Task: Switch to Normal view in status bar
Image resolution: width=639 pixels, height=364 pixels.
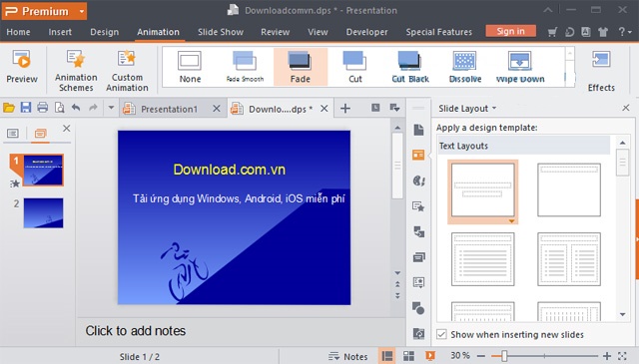Action: 387,356
